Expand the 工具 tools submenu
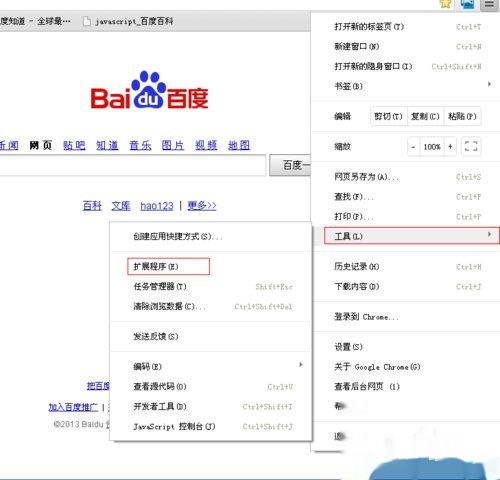 412,236
